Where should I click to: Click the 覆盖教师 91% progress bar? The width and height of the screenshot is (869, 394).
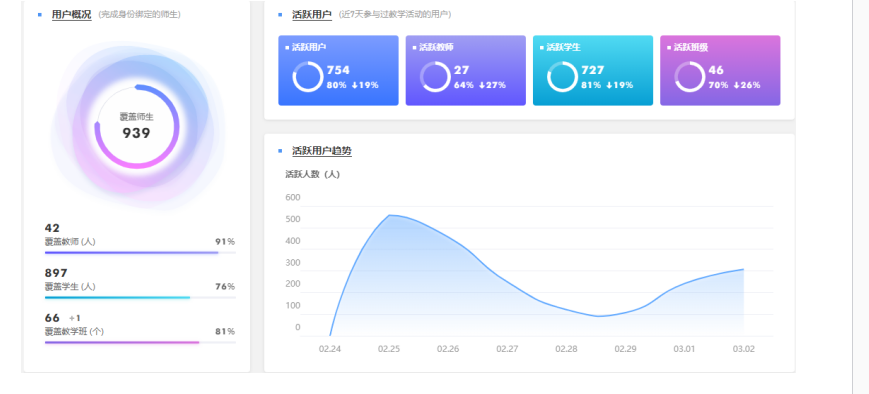click(140, 253)
